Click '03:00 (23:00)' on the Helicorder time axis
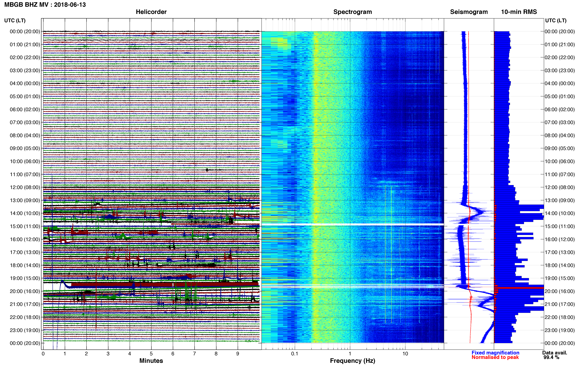The width and height of the screenshot is (588, 368). (x=25, y=71)
